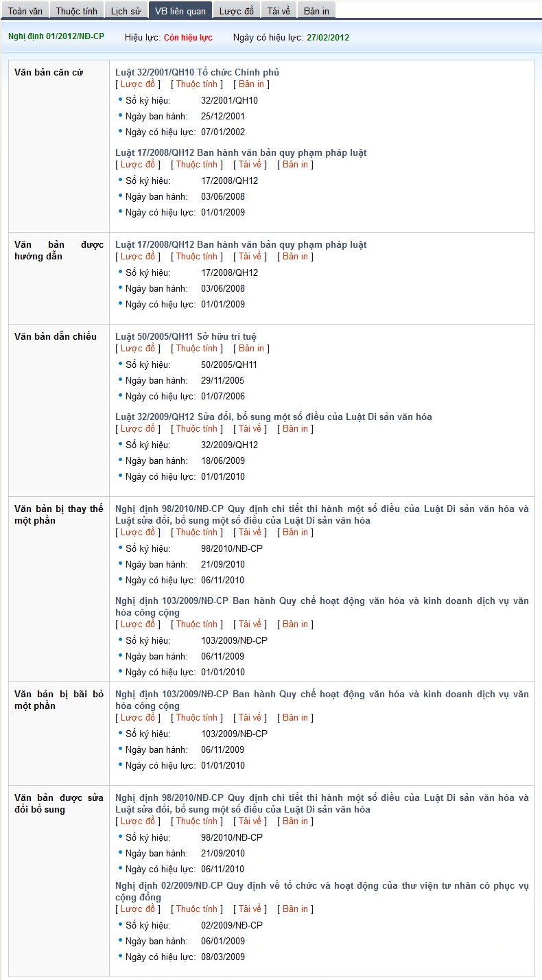Viewport: 542px width, 980px height.
Task: Click the Tải về tab
Action: [x=279, y=11]
